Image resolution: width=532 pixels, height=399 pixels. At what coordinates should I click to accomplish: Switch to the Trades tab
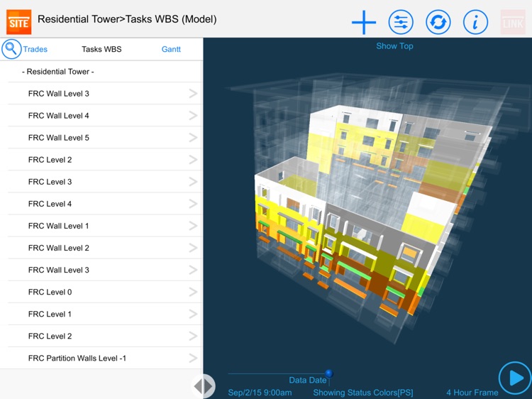35,49
